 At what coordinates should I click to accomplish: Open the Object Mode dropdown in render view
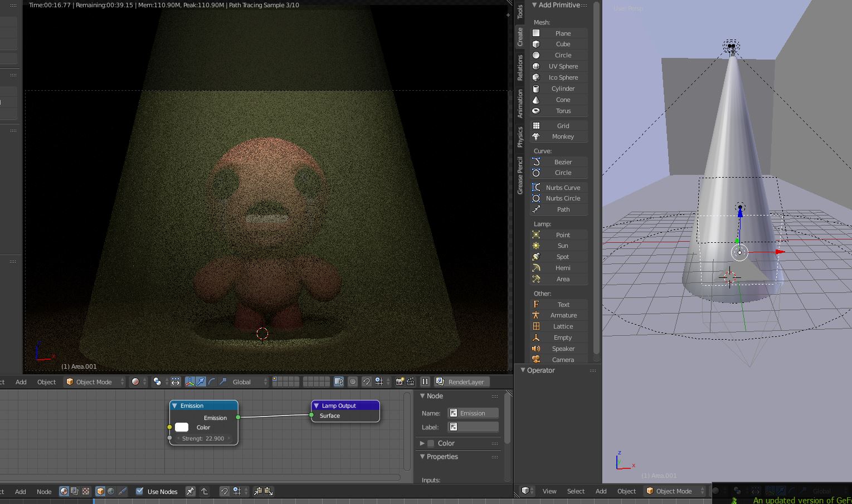point(95,381)
